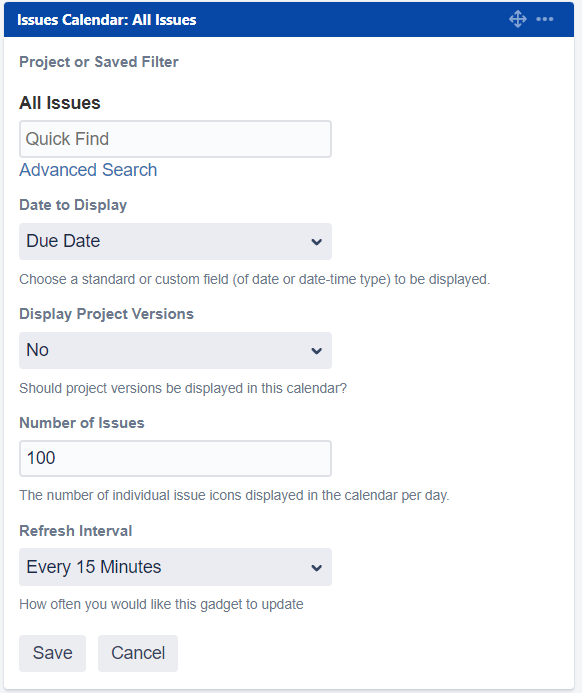Viewport: 582px width, 693px height.
Task: Click the Refresh Interval chevron arrow
Action: pos(316,568)
